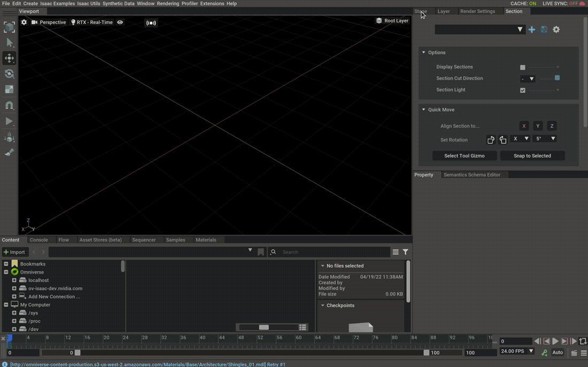Screen dimensions: 588x367
Task: Open the brush paint tool
Action: tap(10, 152)
